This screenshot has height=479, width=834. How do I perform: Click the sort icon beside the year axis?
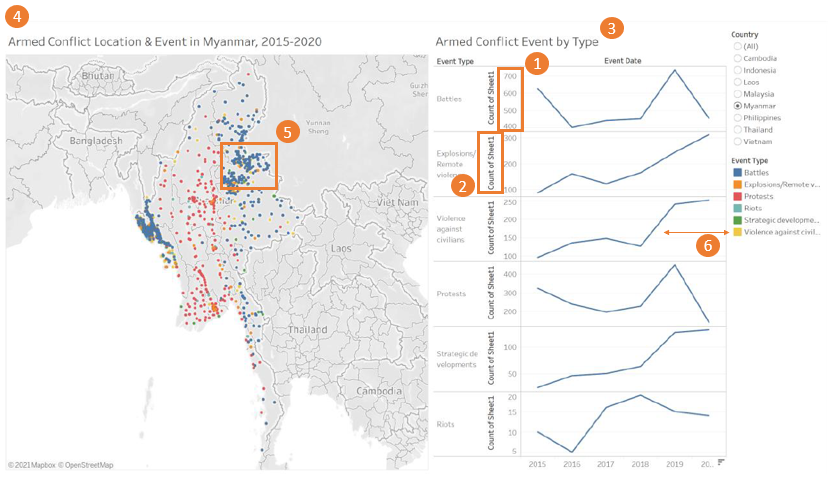[x=720, y=463]
